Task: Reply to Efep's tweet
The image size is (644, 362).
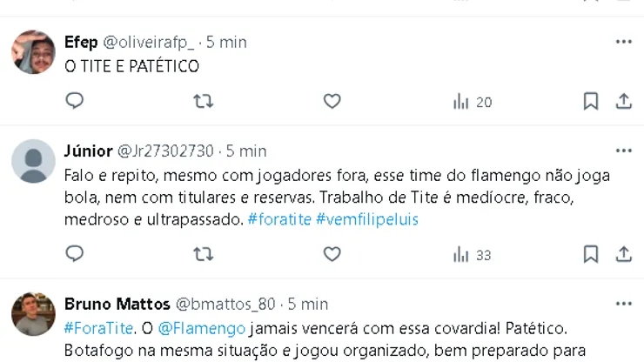Action: click(75, 101)
